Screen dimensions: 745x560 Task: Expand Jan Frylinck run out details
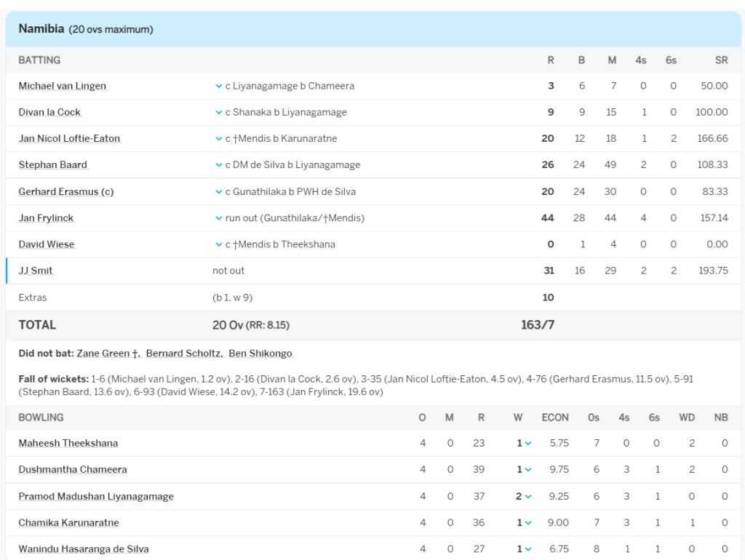218,218
